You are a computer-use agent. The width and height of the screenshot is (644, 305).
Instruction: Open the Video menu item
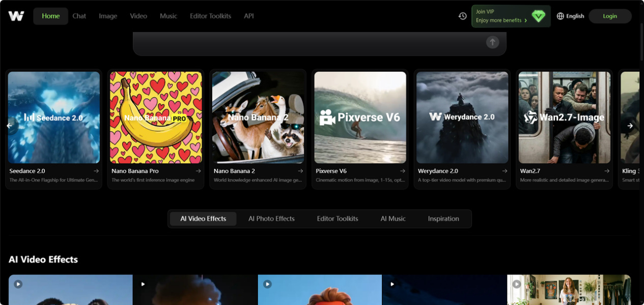pos(138,16)
